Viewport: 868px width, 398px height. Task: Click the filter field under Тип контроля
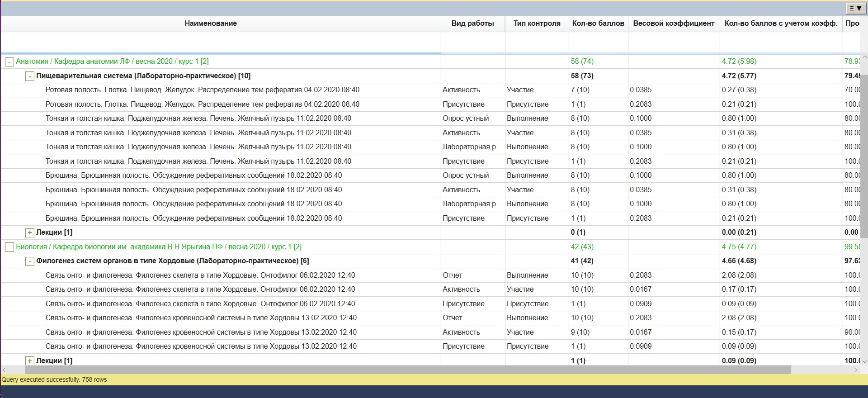[537, 43]
